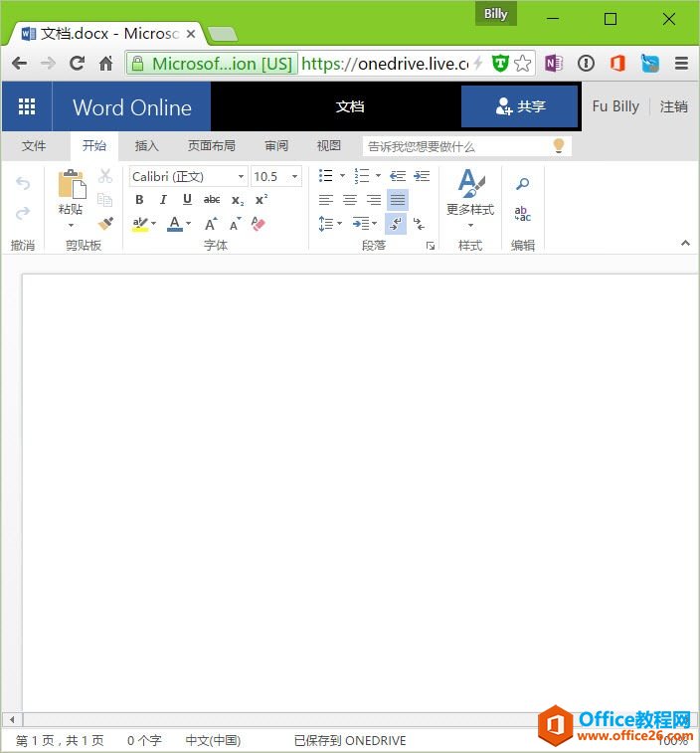The height and width of the screenshot is (753, 700).
Task: Toggle Italic formatting
Action: (x=163, y=199)
